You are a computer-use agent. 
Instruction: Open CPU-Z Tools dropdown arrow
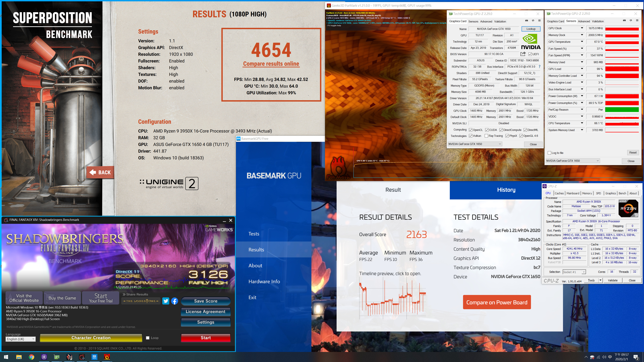[x=601, y=280]
